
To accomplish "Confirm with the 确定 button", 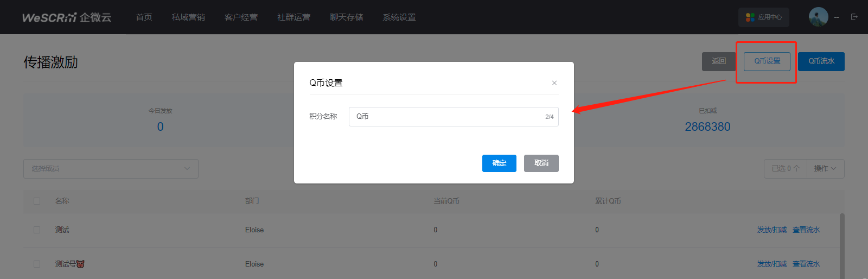I will [499, 163].
